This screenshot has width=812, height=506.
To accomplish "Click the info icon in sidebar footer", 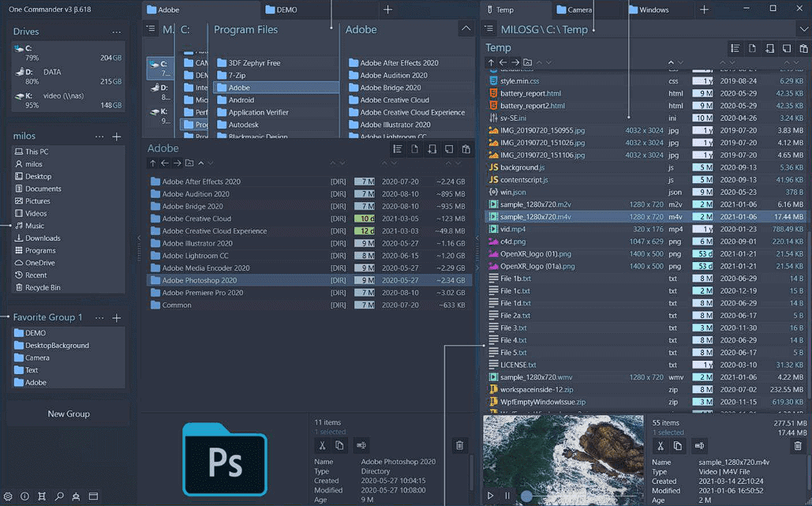I will (x=24, y=497).
